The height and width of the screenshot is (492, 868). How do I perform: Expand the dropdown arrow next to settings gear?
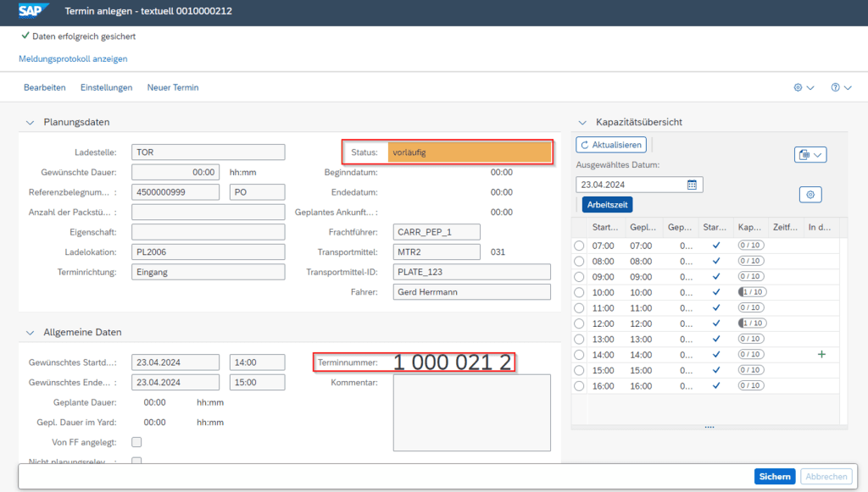pos(810,88)
